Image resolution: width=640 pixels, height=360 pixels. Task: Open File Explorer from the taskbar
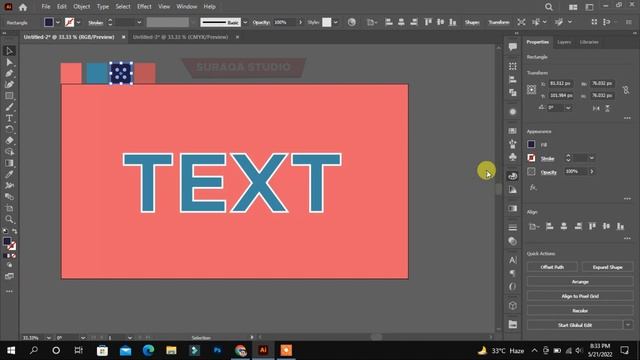coord(171,350)
